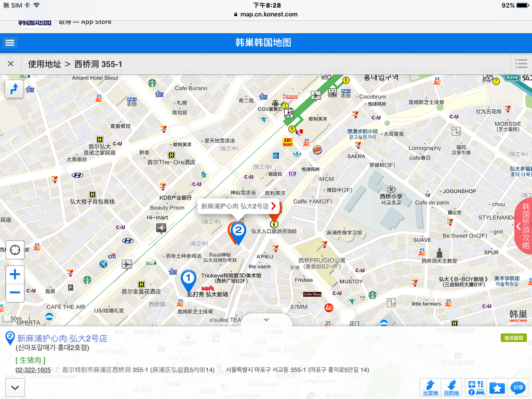The height and width of the screenshot is (399, 532).
Task: Tap subway exit 9 marker
Action: 291,129
